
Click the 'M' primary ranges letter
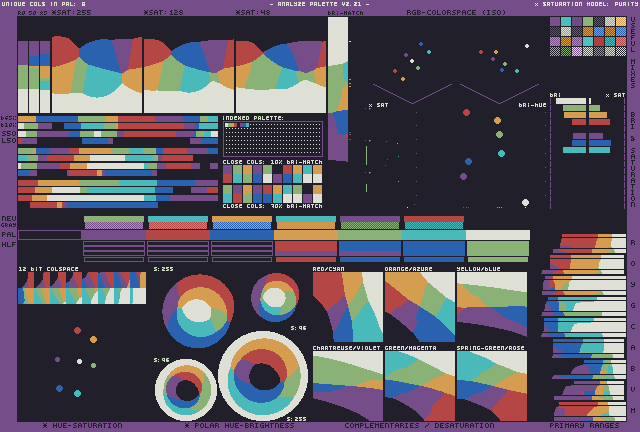point(633,410)
